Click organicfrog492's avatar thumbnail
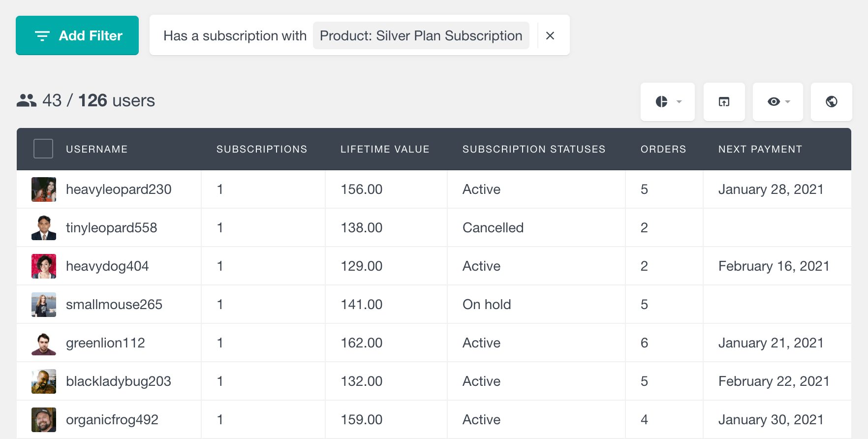Image resolution: width=868 pixels, height=439 pixels. click(44, 420)
